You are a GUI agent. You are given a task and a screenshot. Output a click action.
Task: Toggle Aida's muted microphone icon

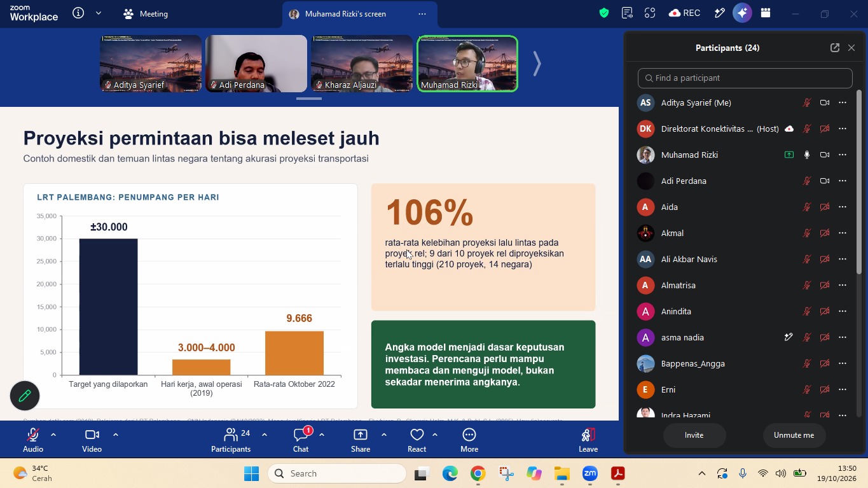[807, 207]
